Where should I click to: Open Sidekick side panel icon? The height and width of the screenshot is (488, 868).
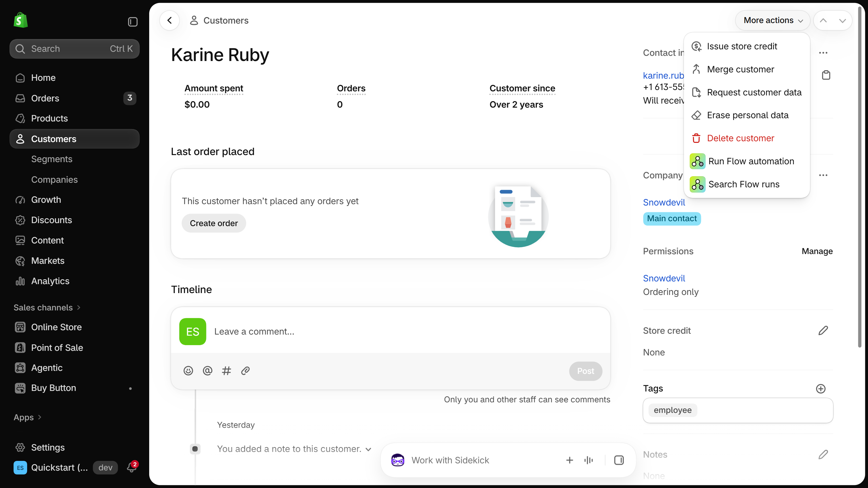619,460
